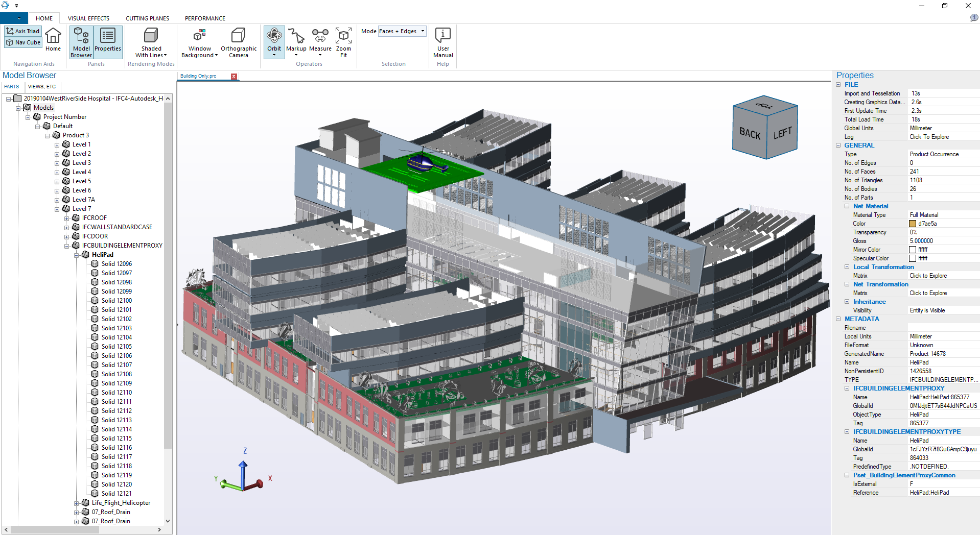The height and width of the screenshot is (535, 980).
Task: Switch to the Cutting Planes ribbon tab
Action: [147, 18]
